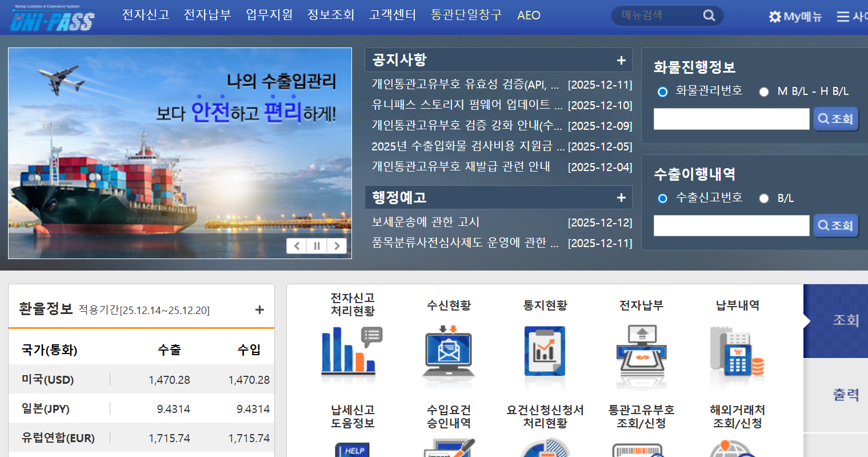Select the M B/L - H B/L radio option
The image size is (868, 457).
pos(764,92)
